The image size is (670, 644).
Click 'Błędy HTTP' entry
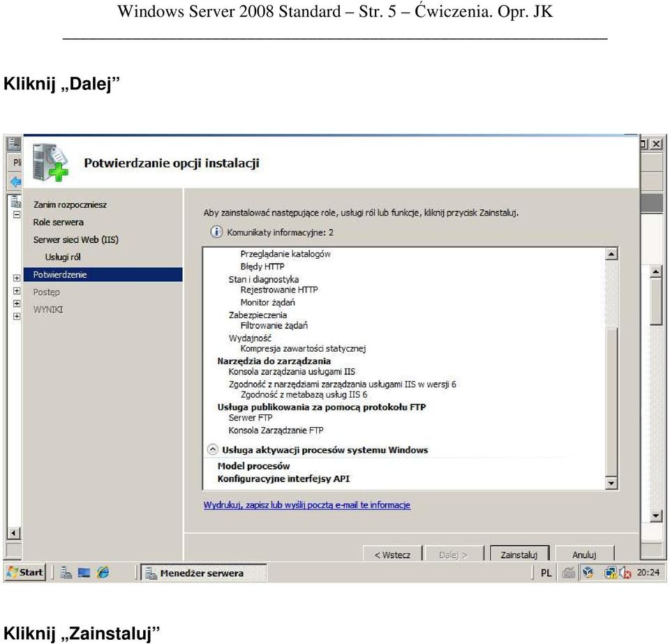coord(262,267)
